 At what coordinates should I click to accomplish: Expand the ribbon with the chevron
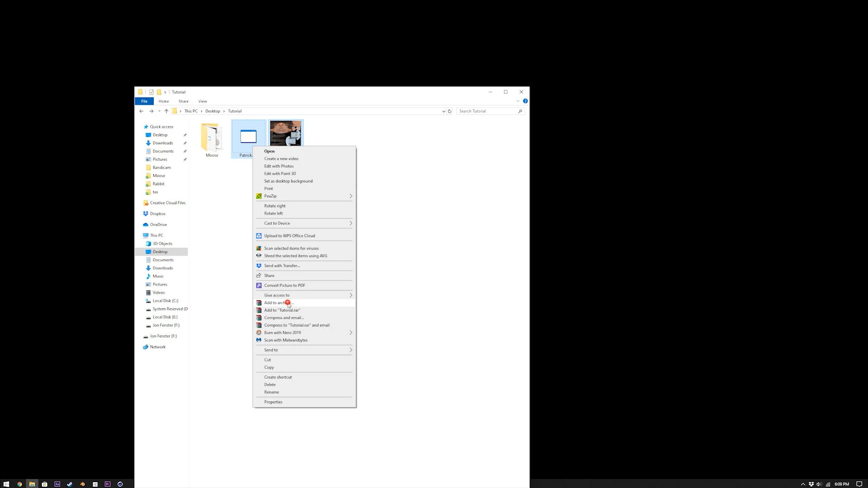tap(518, 101)
